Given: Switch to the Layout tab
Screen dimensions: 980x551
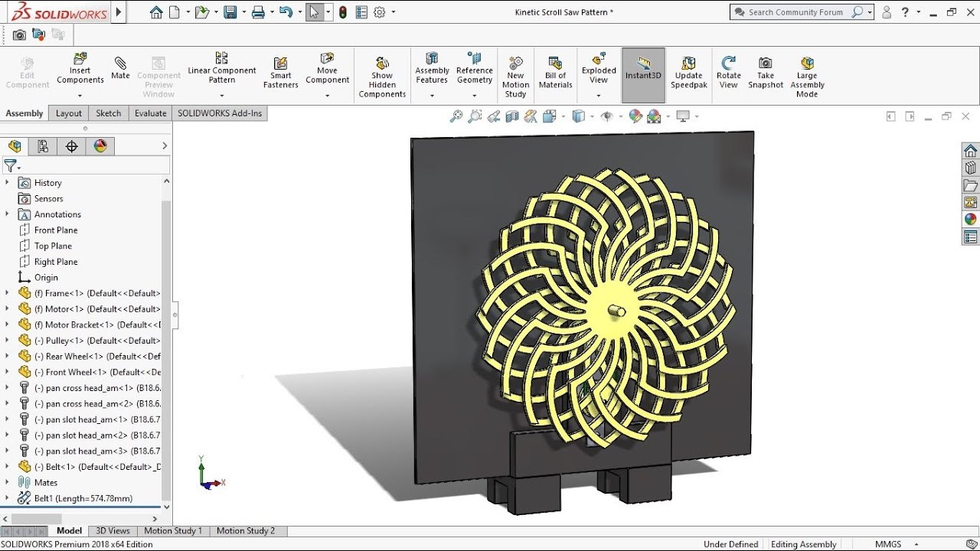Looking at the screenshot, I should [68, 113].
